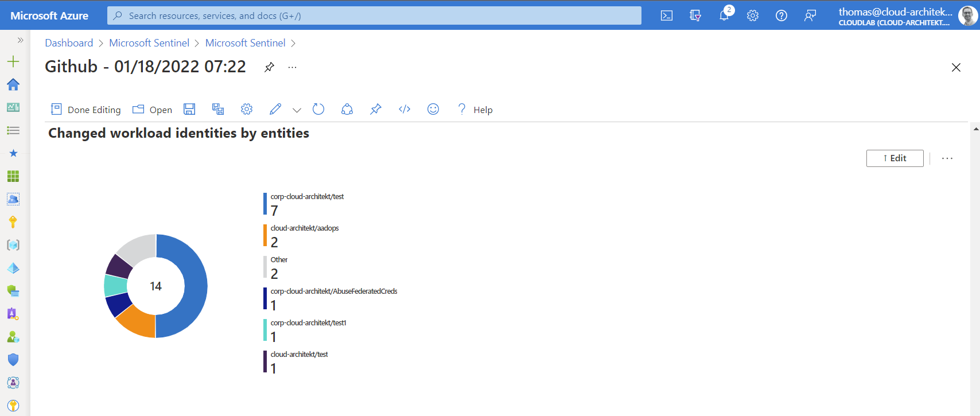Click Favorites star icon in sidebar
The height and width of the screenshot is (416, 980).
[x=13, y=153]
